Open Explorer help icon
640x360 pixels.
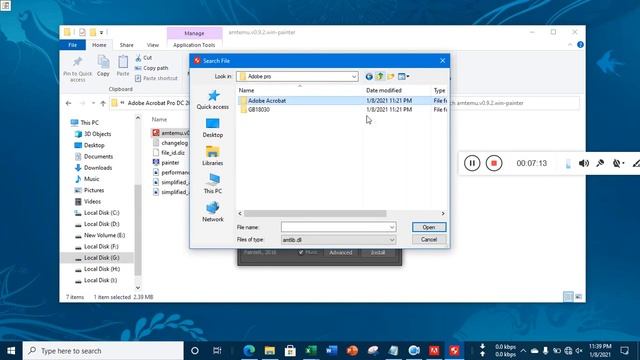click(x=580, y=45)
